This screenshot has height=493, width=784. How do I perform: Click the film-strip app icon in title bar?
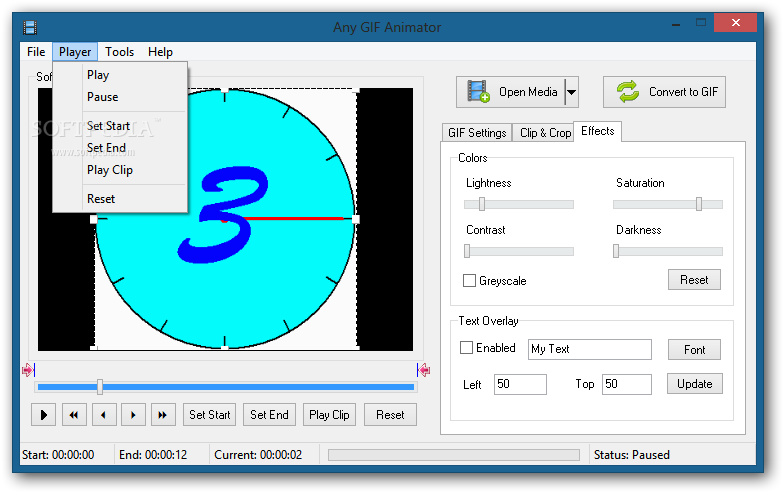[x=30, y=27]
